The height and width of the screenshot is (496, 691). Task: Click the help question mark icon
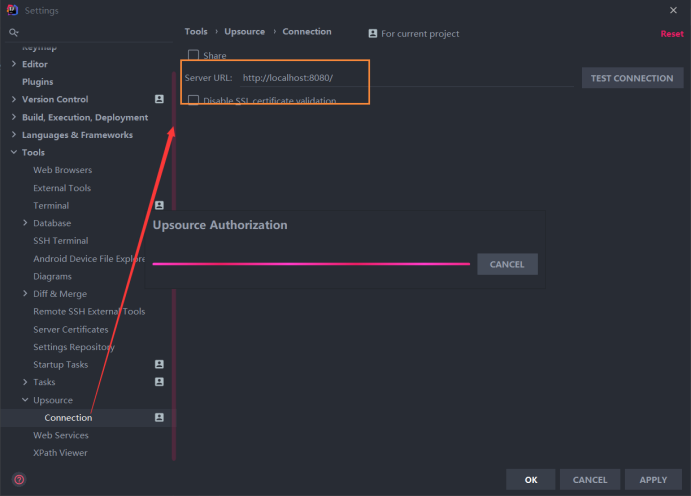(19, 479)
